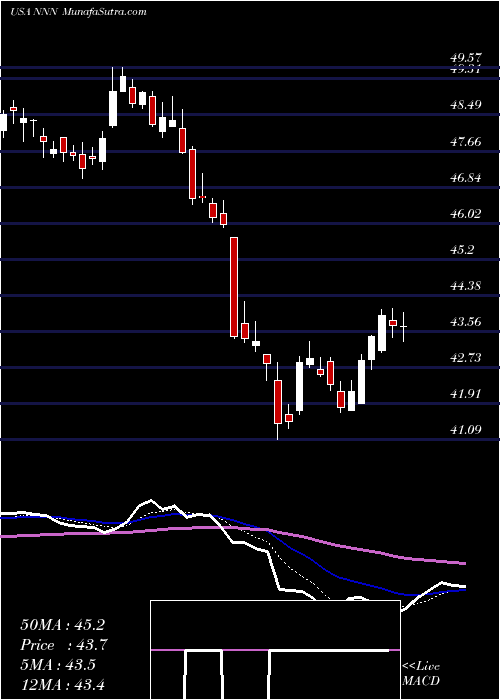Viewport: 500px width, 700px height.
Task: Click the 41.91 price axis label
Action: click(x=466, y=394)
